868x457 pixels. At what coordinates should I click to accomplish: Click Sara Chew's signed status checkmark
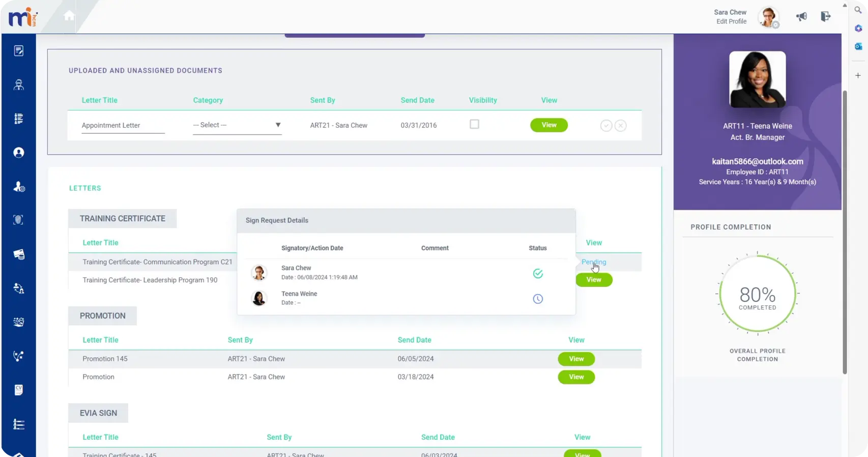pyautogui.click(x=538, y=274)
